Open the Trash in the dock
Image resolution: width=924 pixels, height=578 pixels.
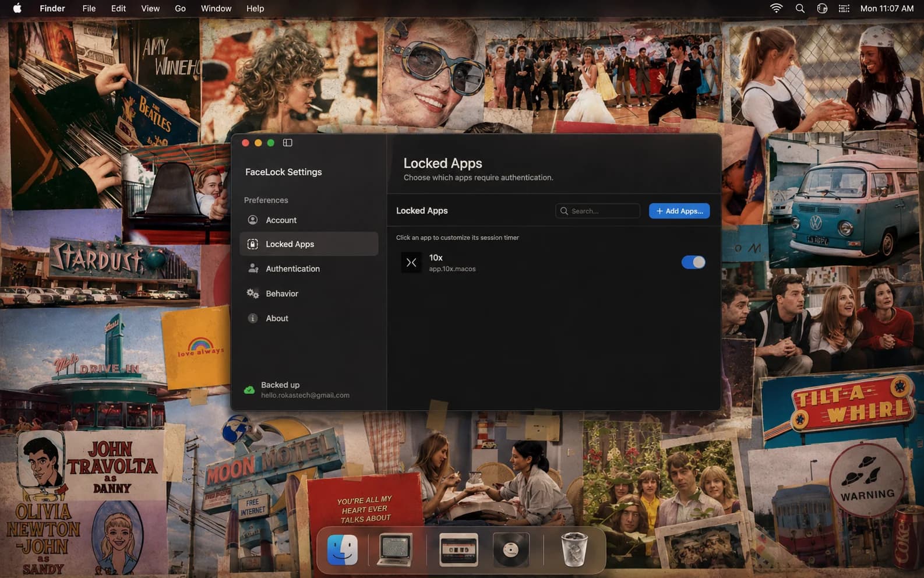coord(574,549)
